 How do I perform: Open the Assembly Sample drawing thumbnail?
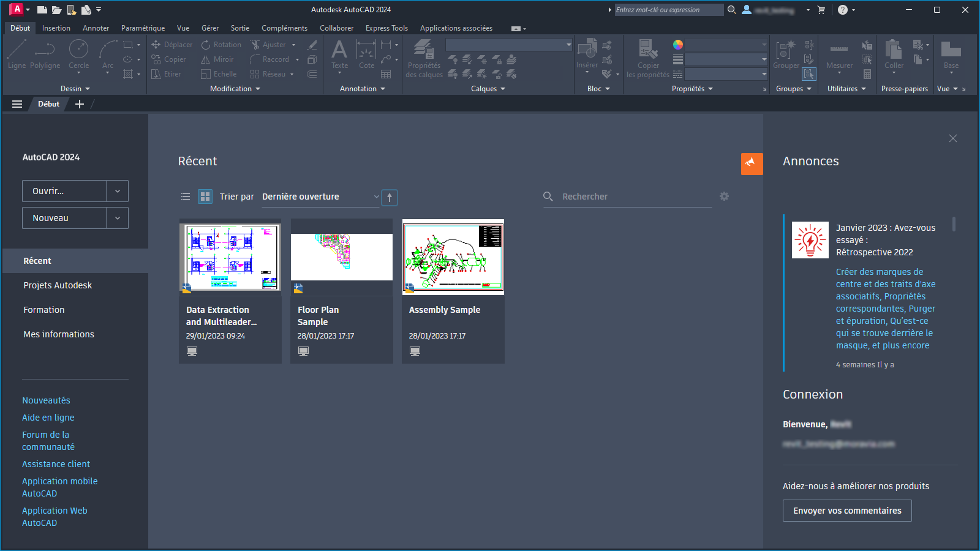coord(453,257)
